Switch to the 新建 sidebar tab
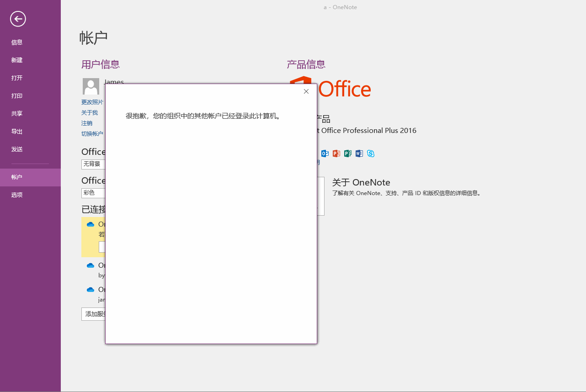The width and height of the screenshot is (586, 392). point(17,60)
